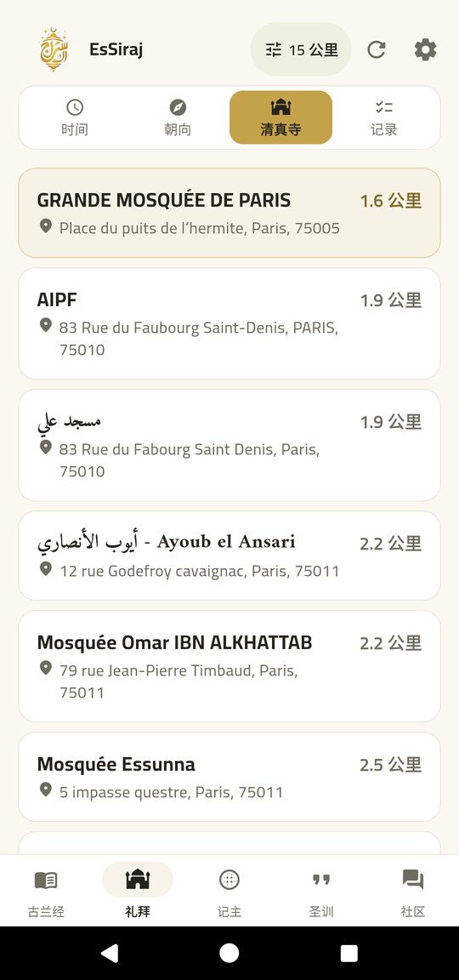Viewport: 459px width, 980px height.
Task: Switch to the 朝向 qibla compass tab
Action: [178, 117]
